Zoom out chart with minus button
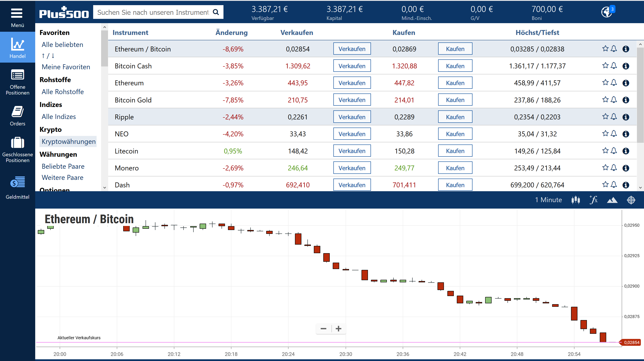The width and height of the screenshot is (644, 361). [x=324, y=329]
